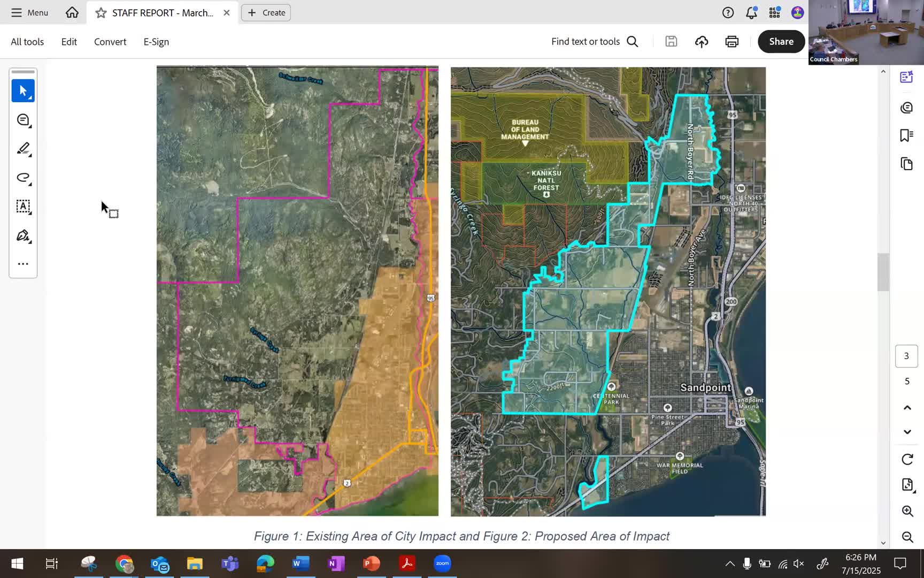
Task: Zoom in using the magnifier plus
Action: point(907,511)
